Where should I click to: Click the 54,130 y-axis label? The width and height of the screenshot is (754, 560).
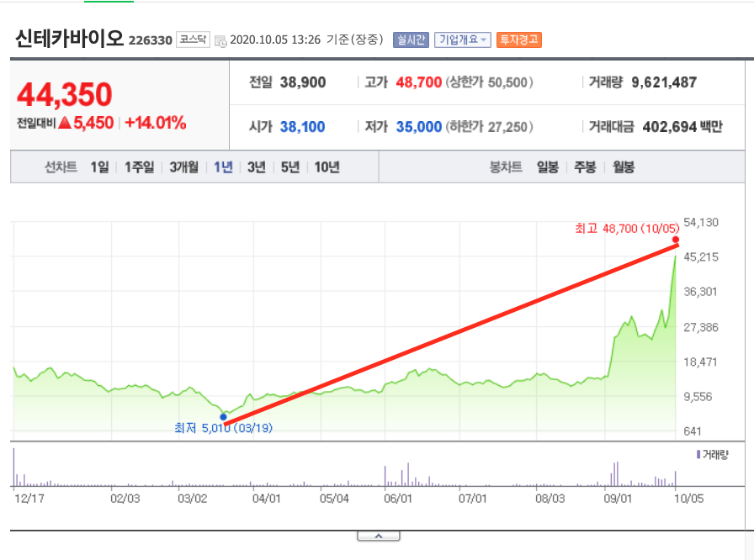701,222
